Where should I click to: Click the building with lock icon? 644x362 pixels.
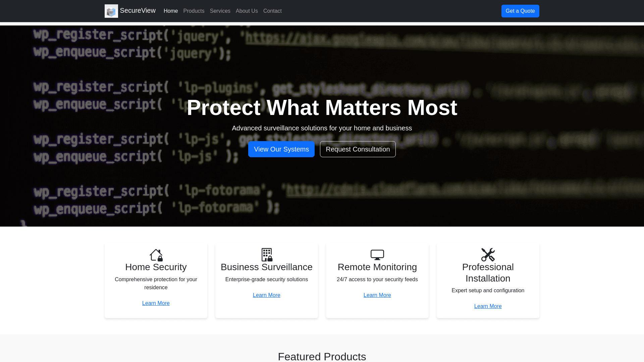pos(267,255)
